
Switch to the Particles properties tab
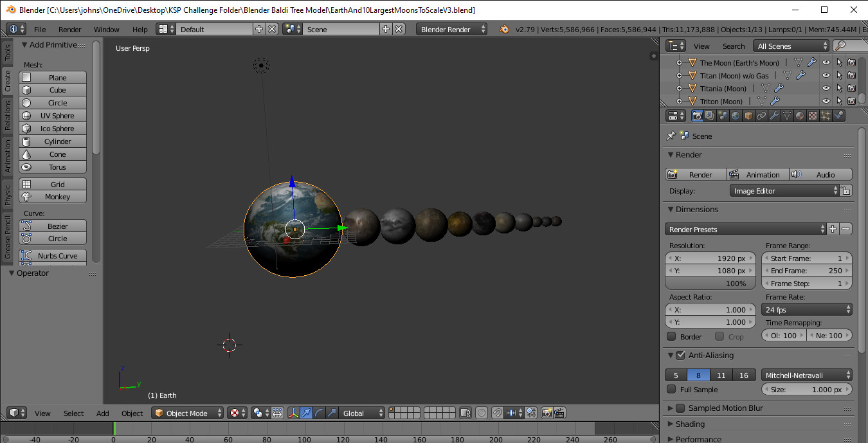[x=826, y=115]
